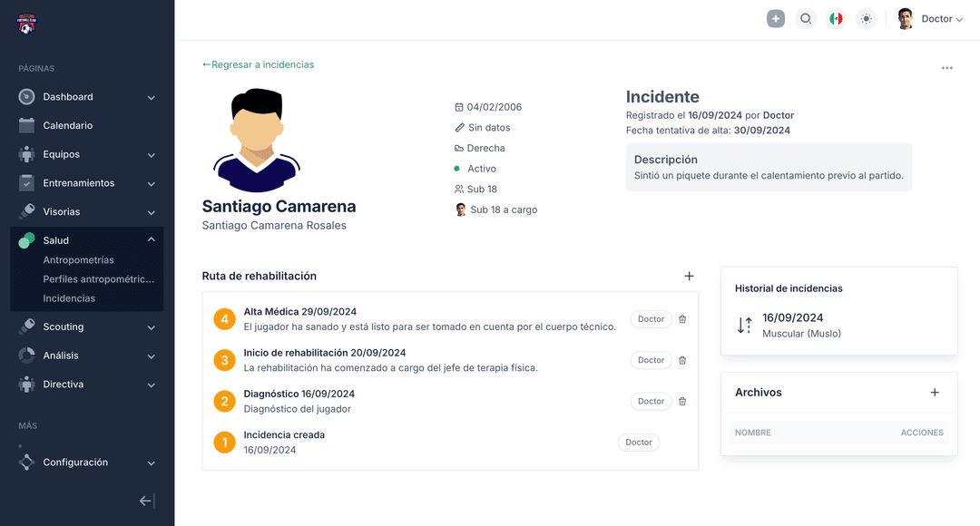
Task: Collapse the Salud sidebar section
Action: point(152,239)
